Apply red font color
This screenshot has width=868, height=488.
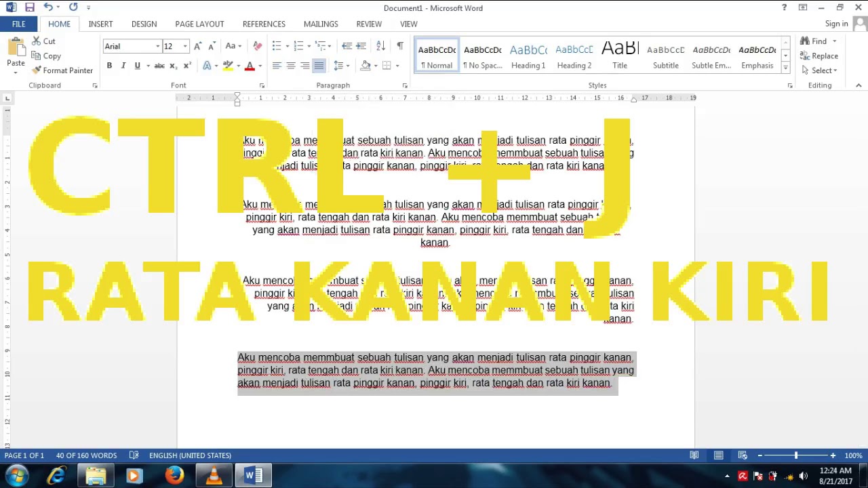250,66
